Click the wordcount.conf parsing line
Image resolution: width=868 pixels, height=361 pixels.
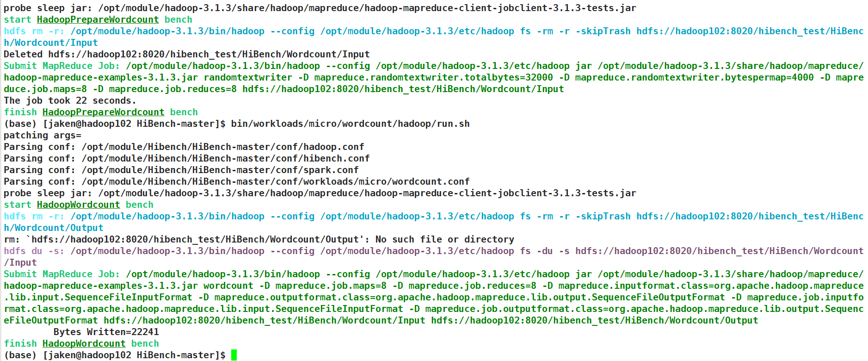coord(237,181)
